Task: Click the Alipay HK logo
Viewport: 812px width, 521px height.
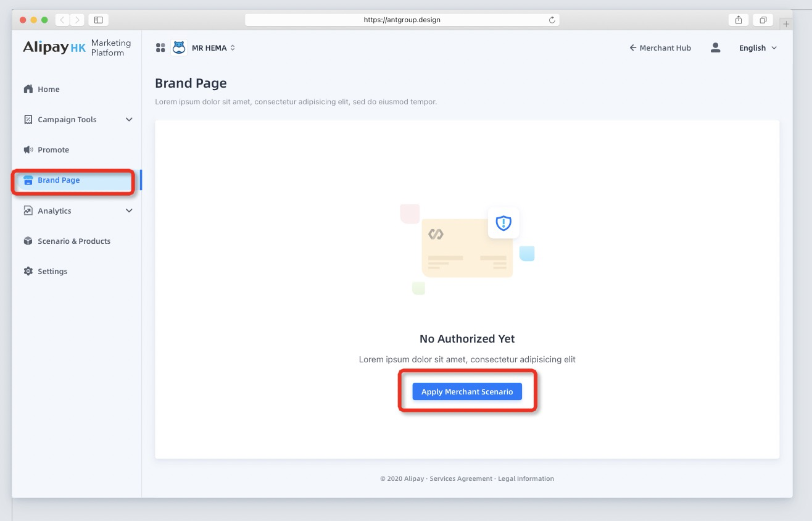Action: (54, 48)
